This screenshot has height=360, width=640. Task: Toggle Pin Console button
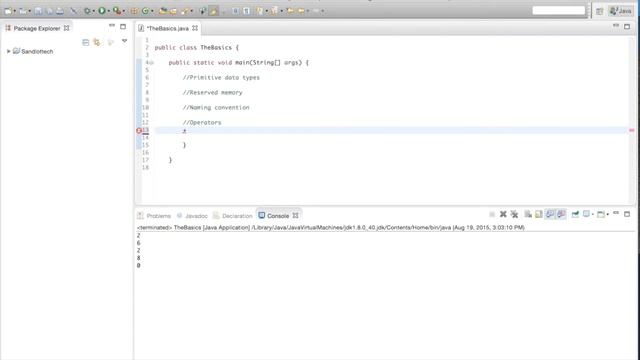[575, 214]
